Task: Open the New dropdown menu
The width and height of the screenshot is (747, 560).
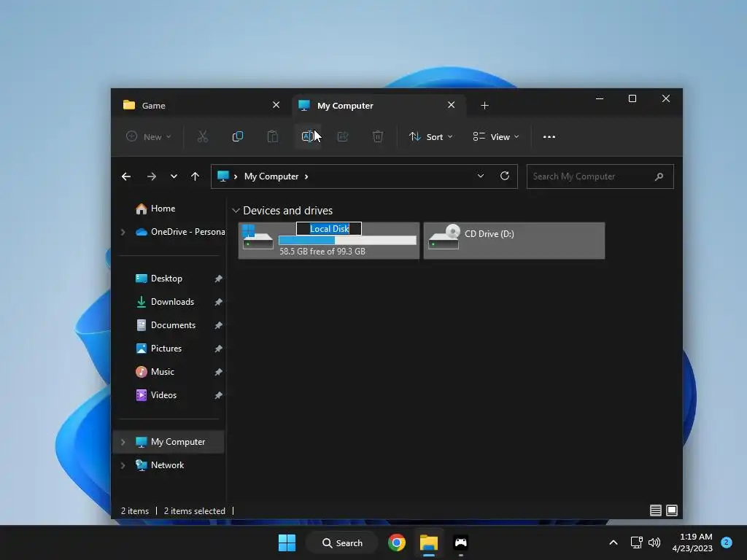Action: (149, 136)
